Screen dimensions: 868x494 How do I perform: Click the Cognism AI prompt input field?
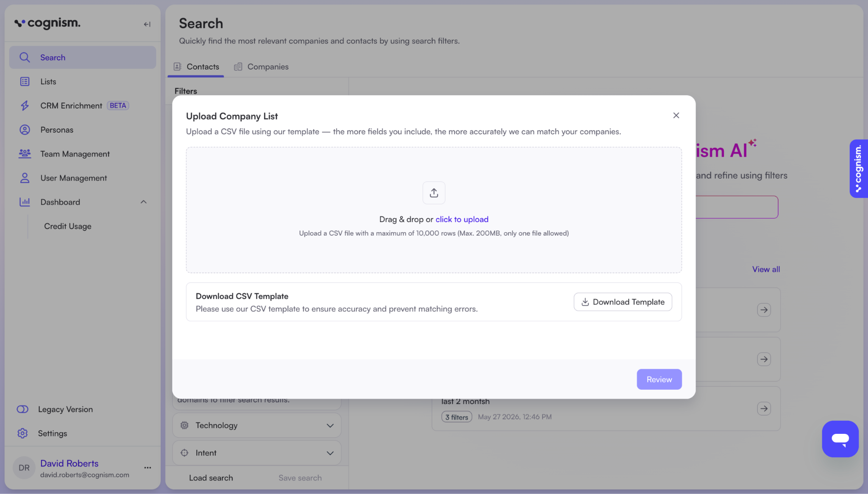[737, 207]
